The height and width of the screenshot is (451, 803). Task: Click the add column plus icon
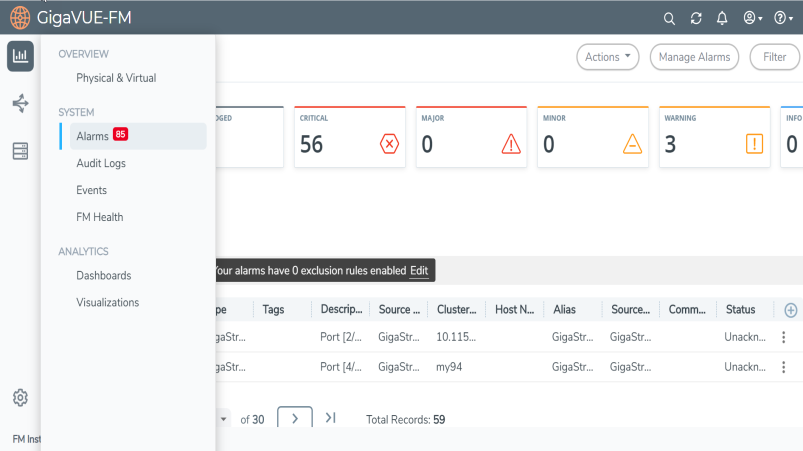(x=791, y=310)
